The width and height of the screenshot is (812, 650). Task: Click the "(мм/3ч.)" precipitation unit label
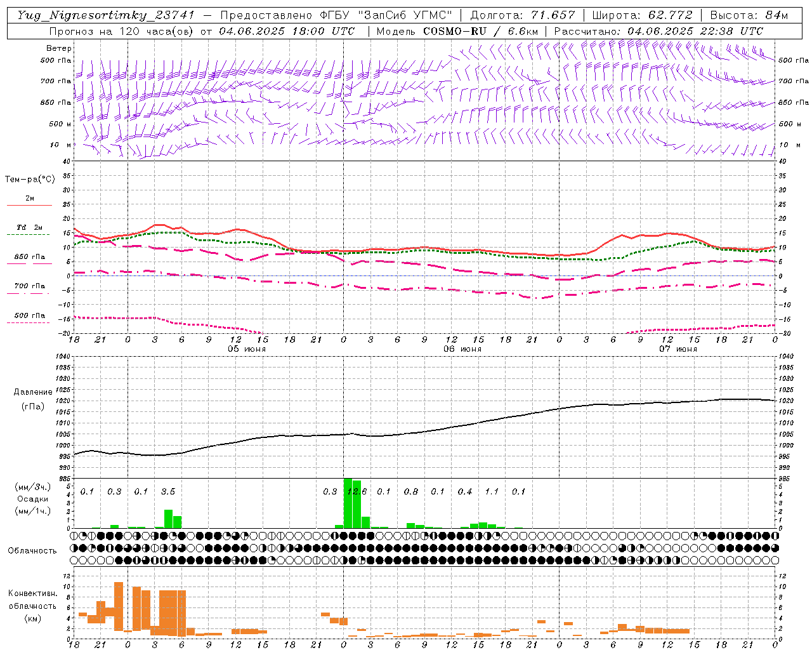click(x=33, y=487)
